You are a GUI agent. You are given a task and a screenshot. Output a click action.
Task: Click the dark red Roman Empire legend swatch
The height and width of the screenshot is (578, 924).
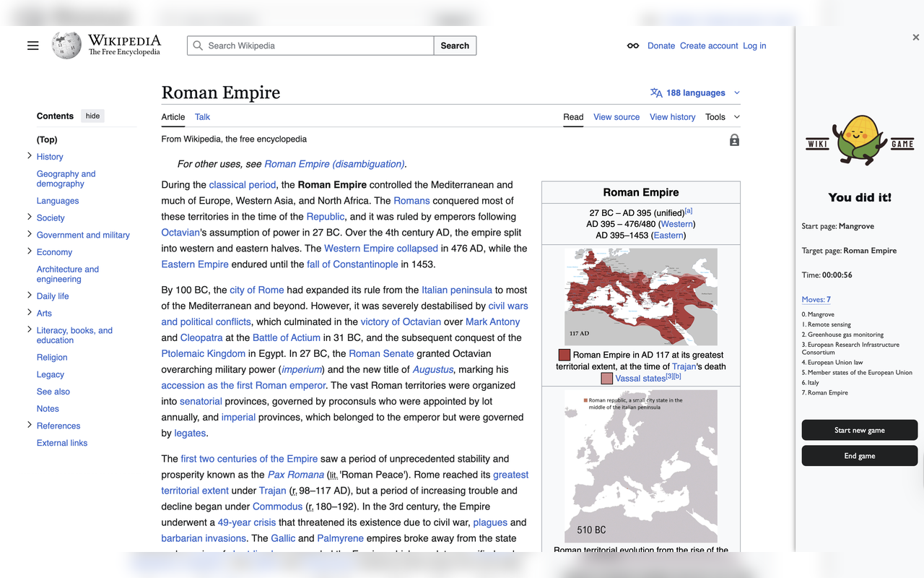tap(565, 355)
